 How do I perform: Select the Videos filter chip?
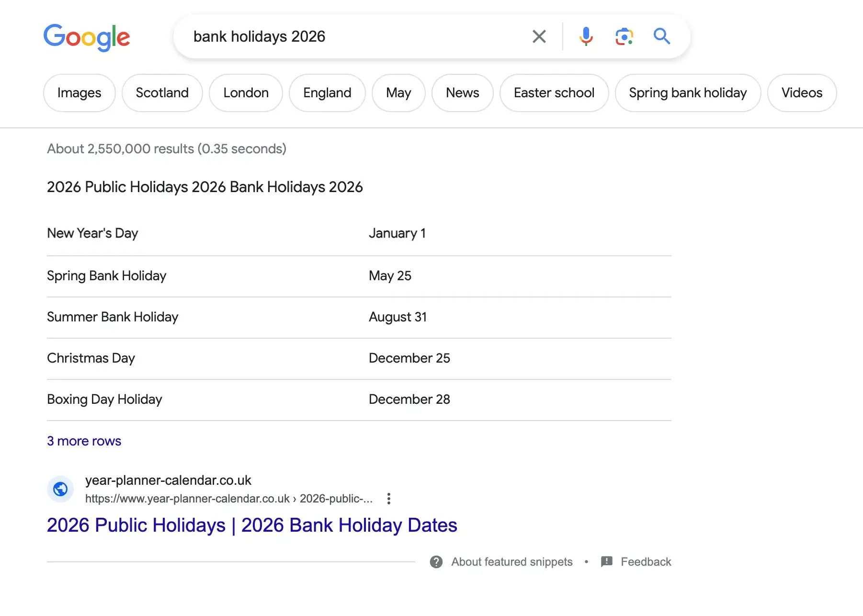pos(802,93)
